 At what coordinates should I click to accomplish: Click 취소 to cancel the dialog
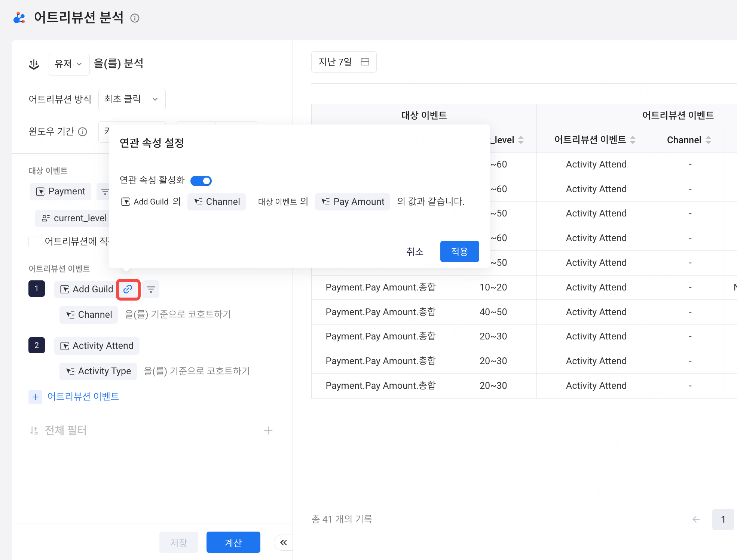(x=415, y=251)
